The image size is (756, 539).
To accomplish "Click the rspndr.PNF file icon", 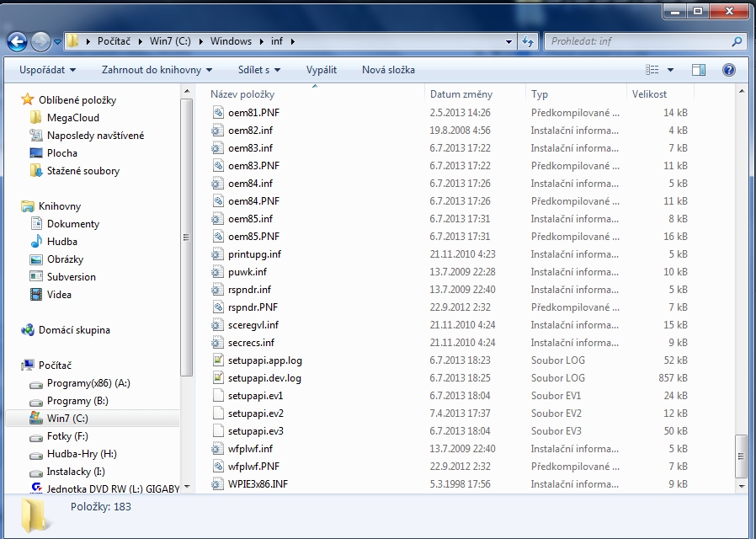I will coord(218,307).
